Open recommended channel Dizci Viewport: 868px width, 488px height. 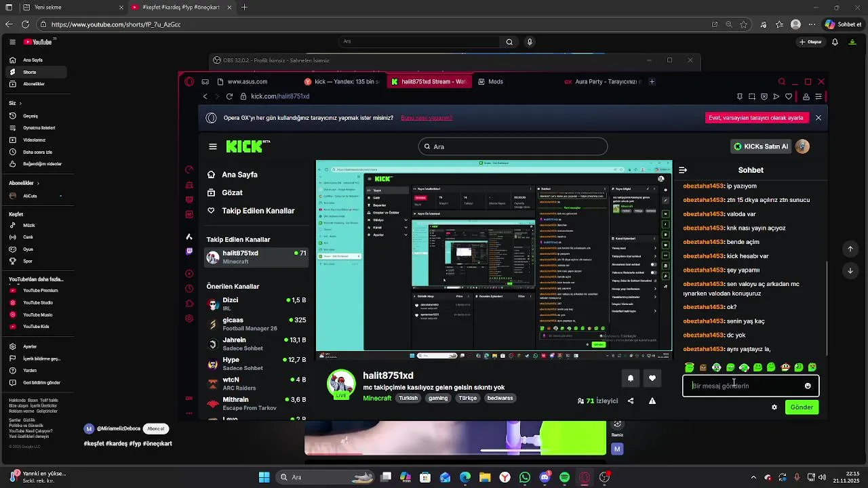point(256,304)
